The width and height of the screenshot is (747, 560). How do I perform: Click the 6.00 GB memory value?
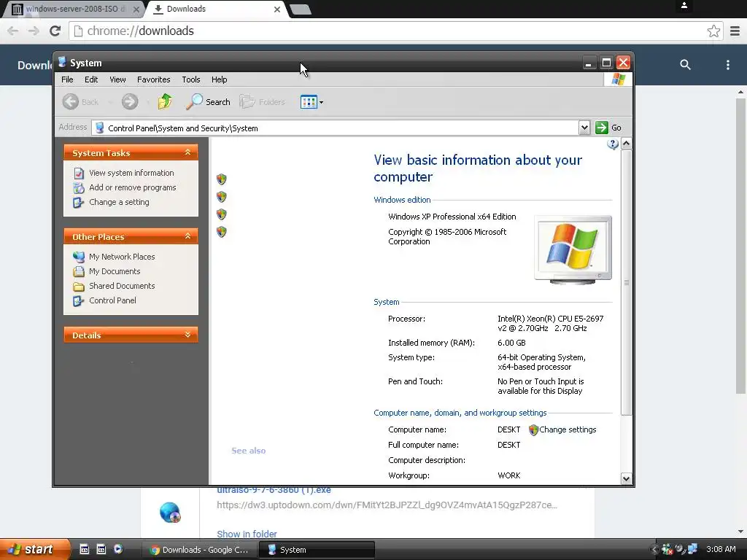coord(511,343)
